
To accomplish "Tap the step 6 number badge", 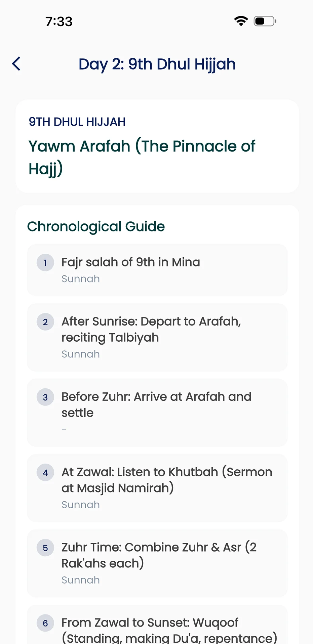I will [45, 623].
